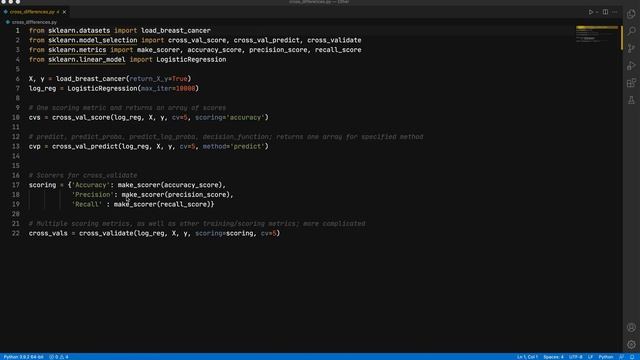Close the cross_differences.py tab
This screenshot has height=360, width=640.
click(x=64, y=12)
